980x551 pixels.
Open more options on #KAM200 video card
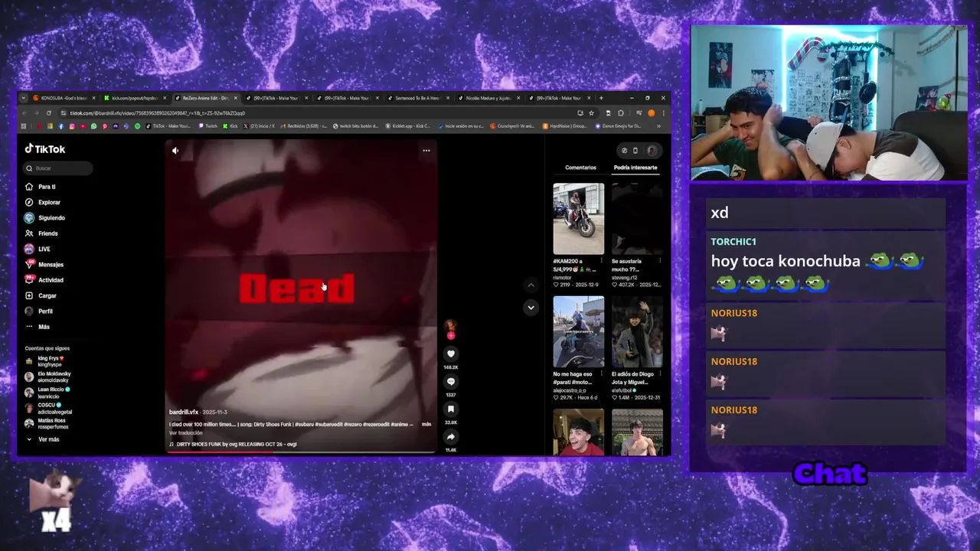click(602, 261)
